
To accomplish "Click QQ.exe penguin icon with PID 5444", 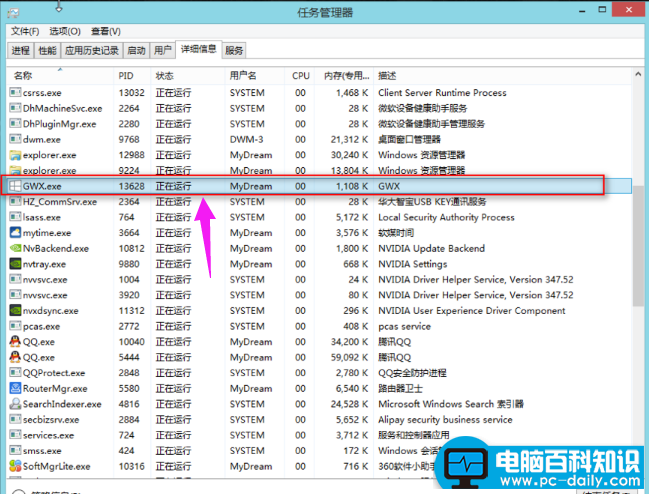I will [15, 357].
